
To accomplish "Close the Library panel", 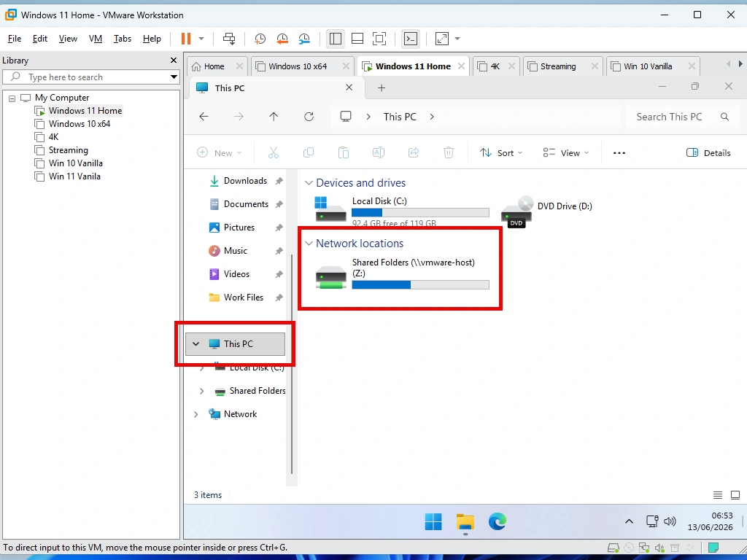I will [174, 61].
